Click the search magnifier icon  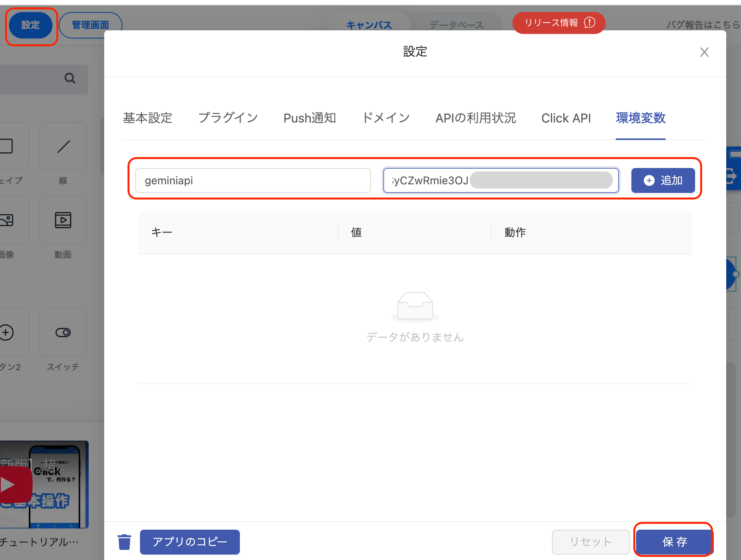(70, 79)
